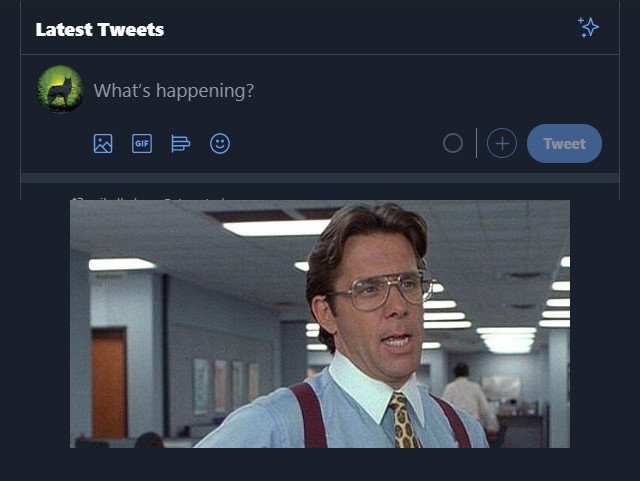Open the office man GIF image
Screen dimensions: 640x481
[x=320, y=323]
